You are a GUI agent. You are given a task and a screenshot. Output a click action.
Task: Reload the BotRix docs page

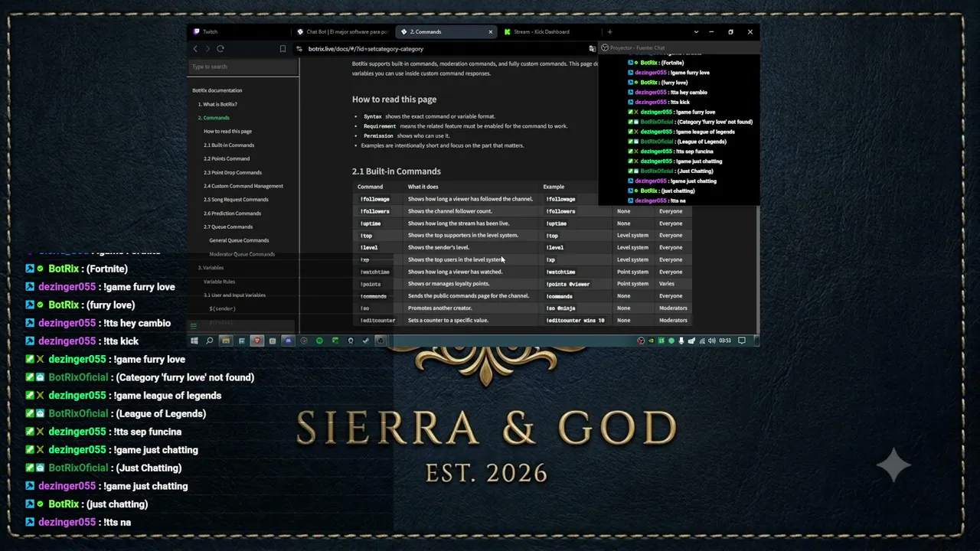220,49
